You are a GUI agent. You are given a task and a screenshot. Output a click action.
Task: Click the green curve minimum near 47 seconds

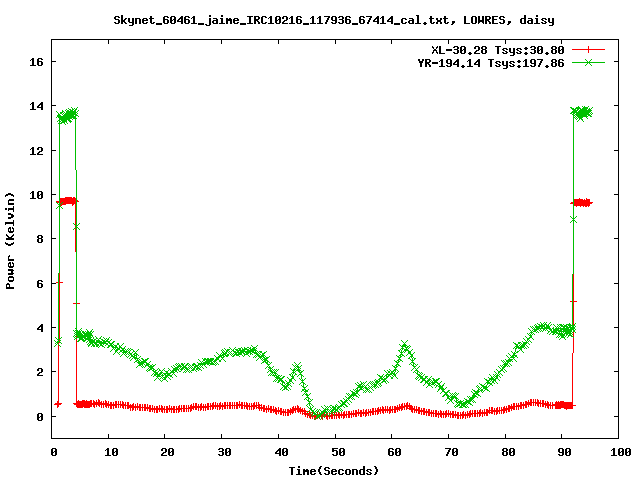coord(319,416)
